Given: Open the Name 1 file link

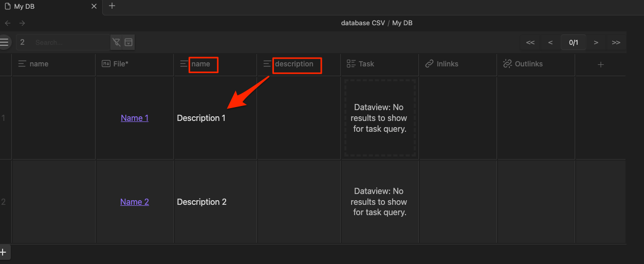Looking at the screenshot, I should tap(135, 118).
